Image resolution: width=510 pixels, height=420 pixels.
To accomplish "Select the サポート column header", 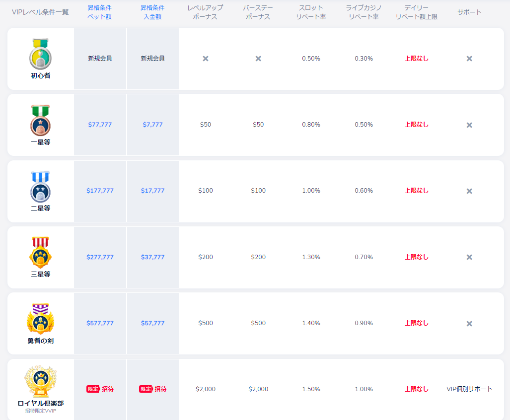I will 469,12.
